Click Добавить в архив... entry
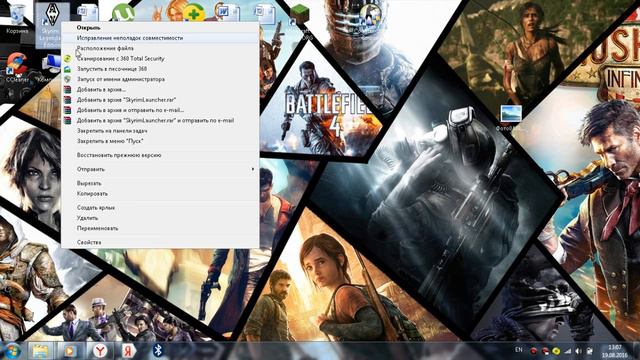The image size is (640, 360). coord(160,89)
